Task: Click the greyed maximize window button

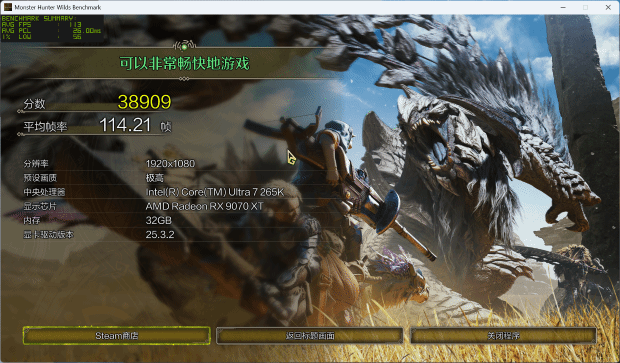Action: [586, 7]
